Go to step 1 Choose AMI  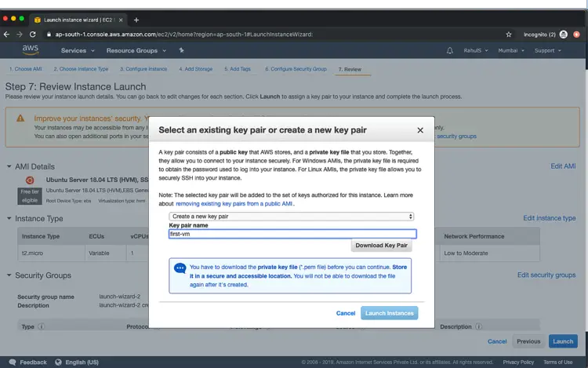pos(26,69)
